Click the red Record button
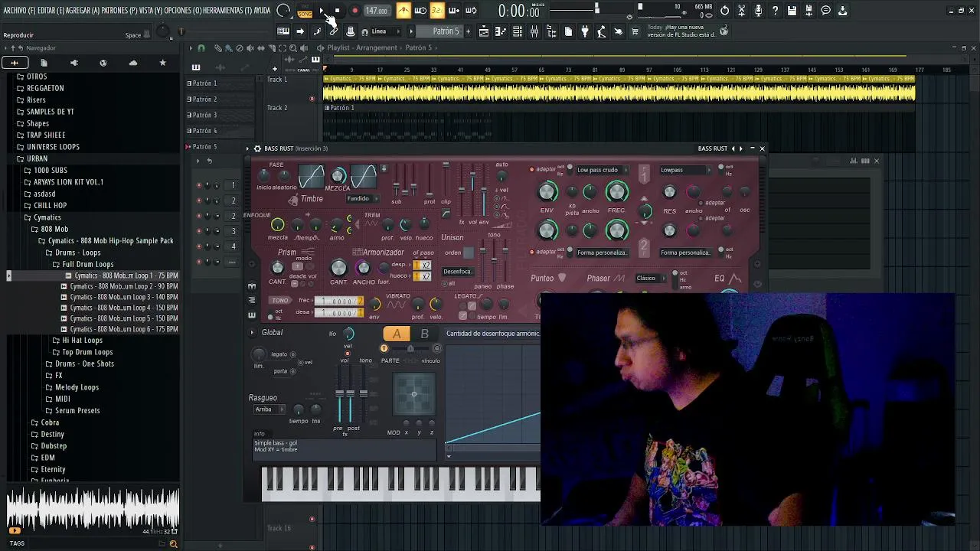 [354, 11]
